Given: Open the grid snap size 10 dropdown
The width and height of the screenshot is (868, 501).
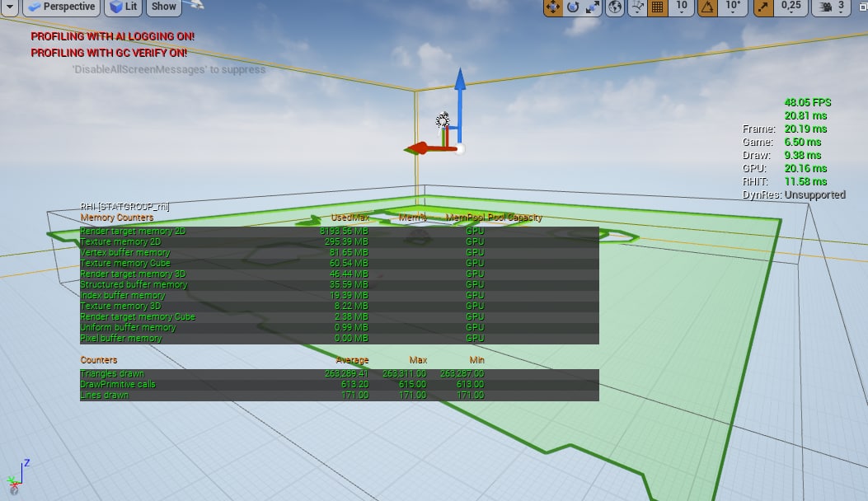Looking at the screenshot, I should click(682, 7).
